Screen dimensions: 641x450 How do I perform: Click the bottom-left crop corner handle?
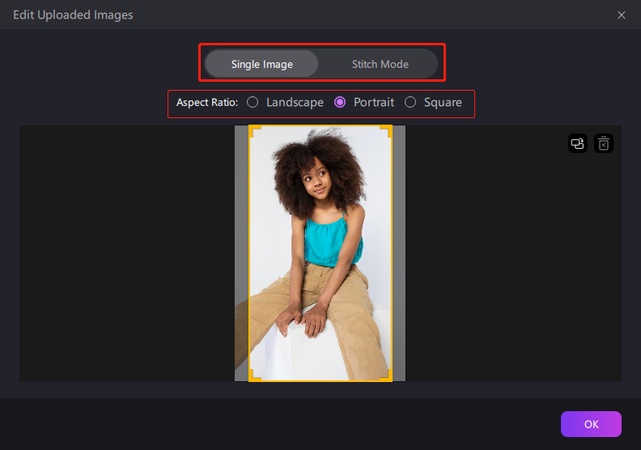point(252,377)
